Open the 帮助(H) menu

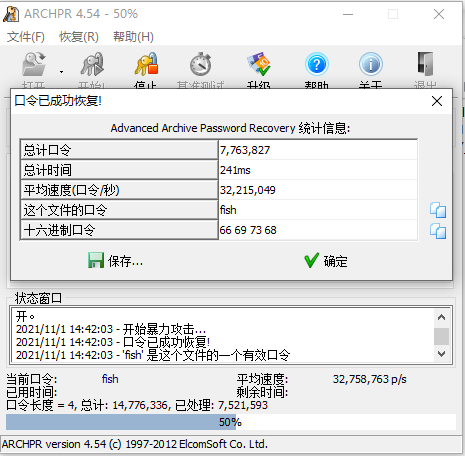pyautogui.click(x=133, y=37)
